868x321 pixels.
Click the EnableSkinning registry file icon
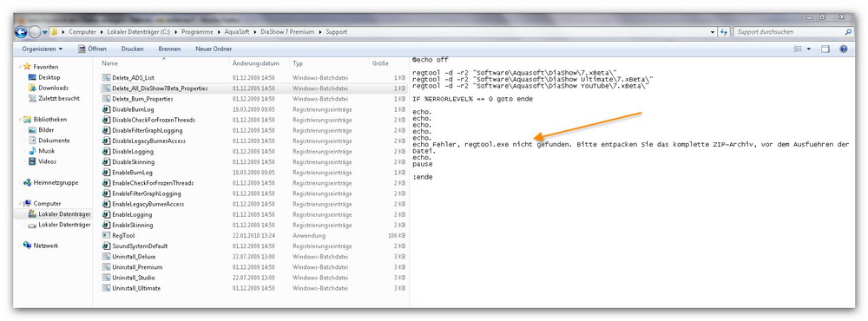tap(106, 226)
